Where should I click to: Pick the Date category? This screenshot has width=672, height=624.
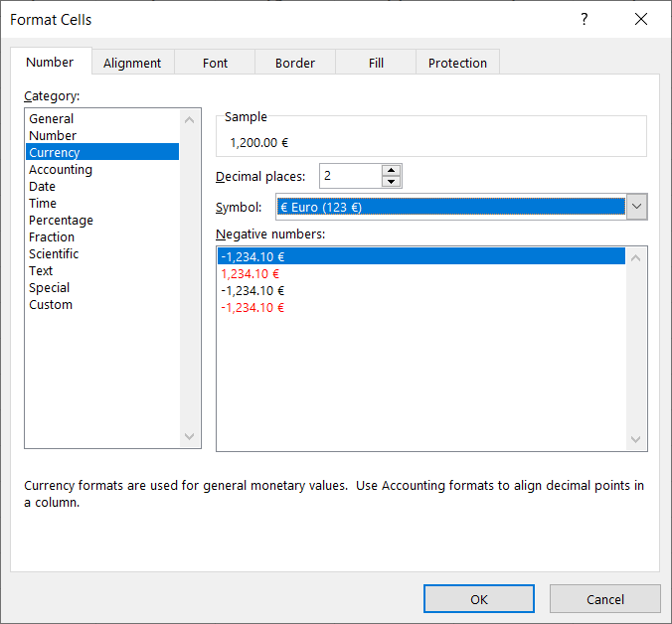click(x=43, y=187)
